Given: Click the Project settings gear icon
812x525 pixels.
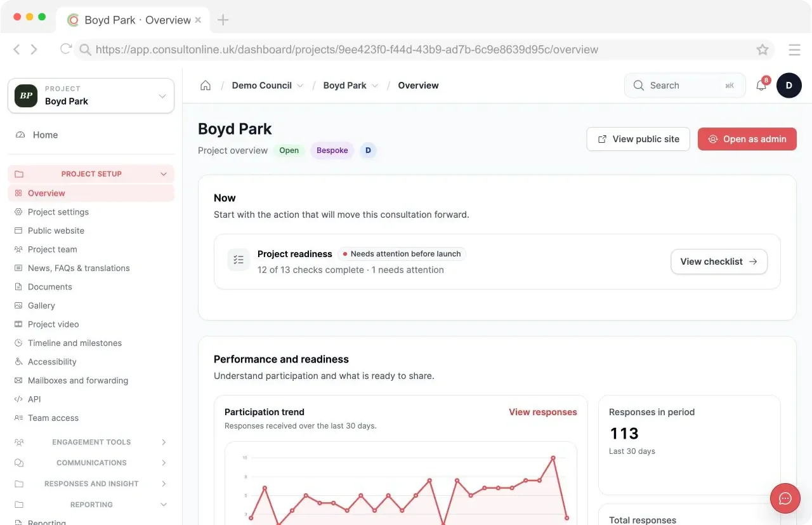Looking at the screenshot, I should click(18, 212).
